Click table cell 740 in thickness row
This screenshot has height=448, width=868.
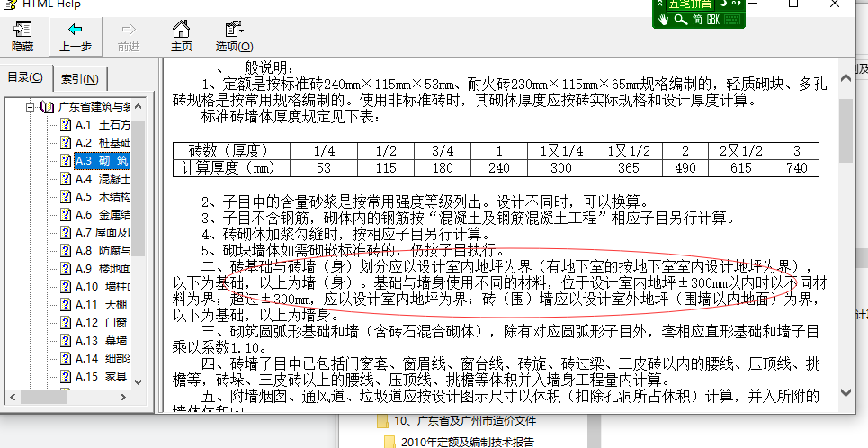(796, 168)
